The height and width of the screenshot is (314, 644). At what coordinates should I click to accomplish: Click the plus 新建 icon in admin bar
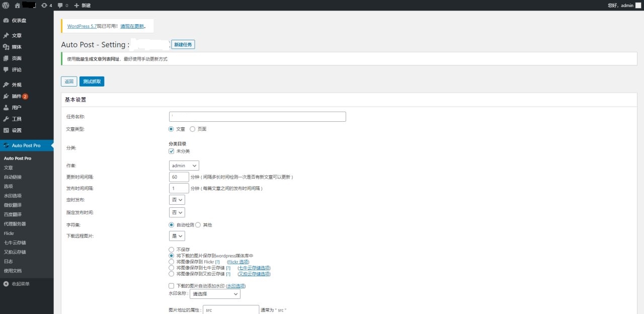tap(76, 5)
